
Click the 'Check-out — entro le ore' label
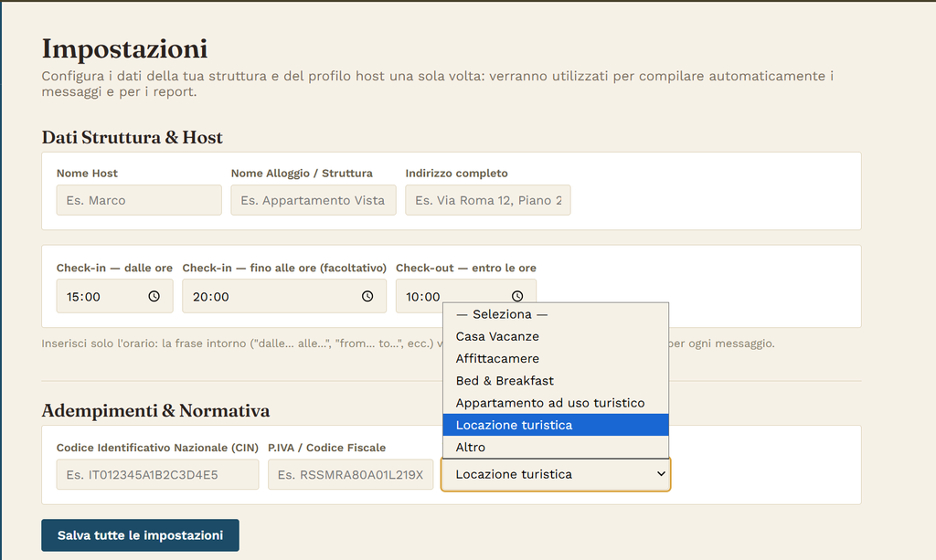(x=466, y=268)
